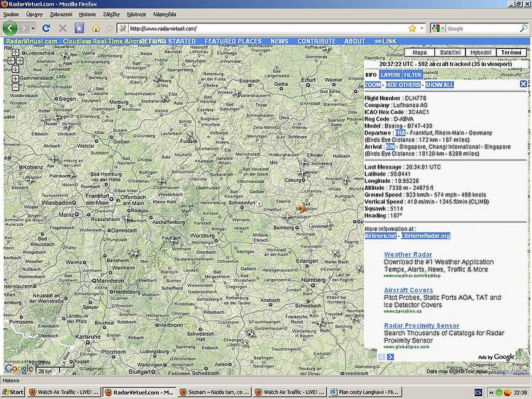Select the aircraft icon near Lüdenscheid
The width and height of the screenshot is (532, 399).
pyautogui.click(x=65, y=55)
